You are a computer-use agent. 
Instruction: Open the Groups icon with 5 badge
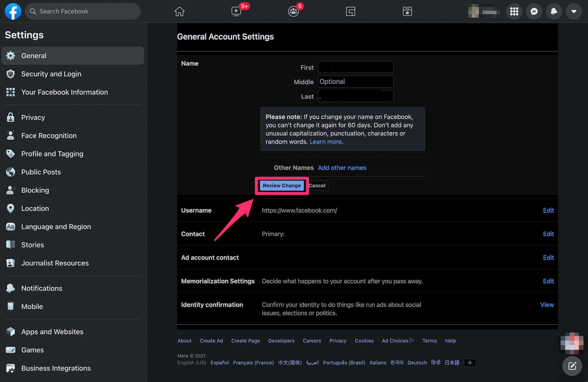coord(293,11)
